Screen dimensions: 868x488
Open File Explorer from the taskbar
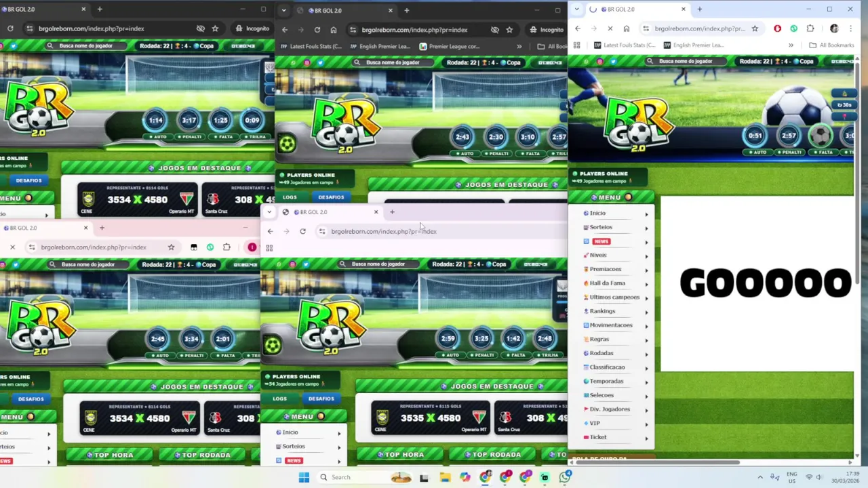click(445, 477)
